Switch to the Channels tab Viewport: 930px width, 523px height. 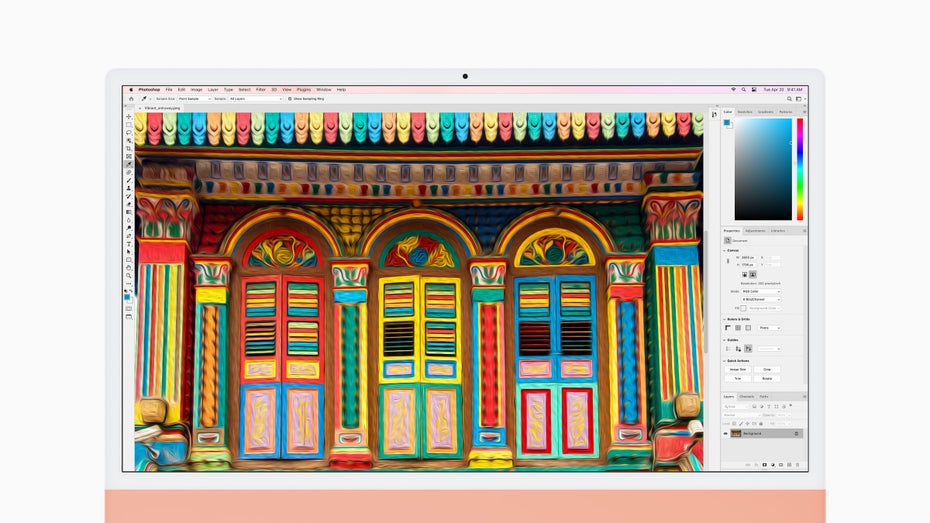[x=747, y=397]
